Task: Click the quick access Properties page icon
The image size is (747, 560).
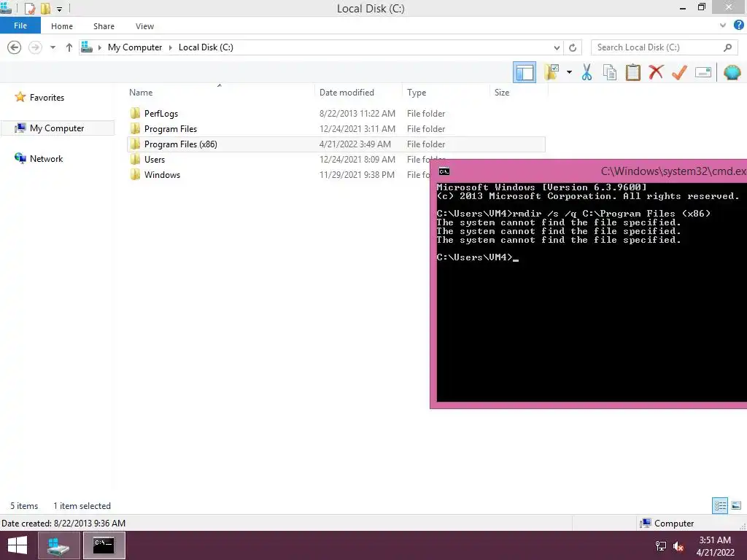Action: tap(29, 9)
